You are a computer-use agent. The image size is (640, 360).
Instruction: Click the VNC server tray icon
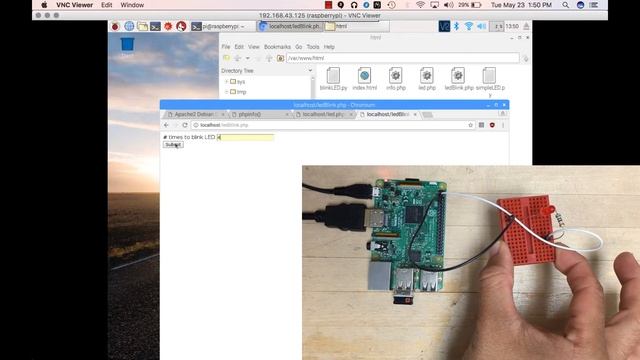[x=444, y=27]
